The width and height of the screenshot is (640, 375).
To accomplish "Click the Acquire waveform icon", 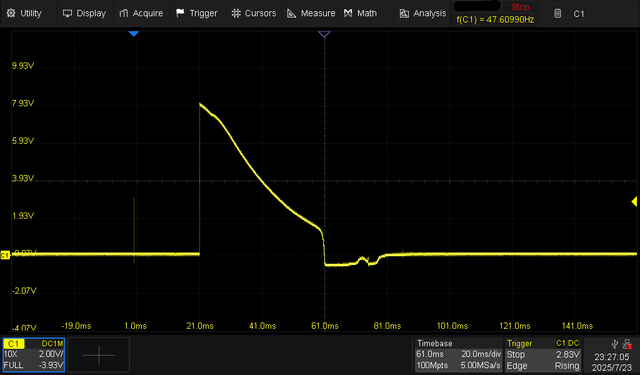I will pos(124,13).
